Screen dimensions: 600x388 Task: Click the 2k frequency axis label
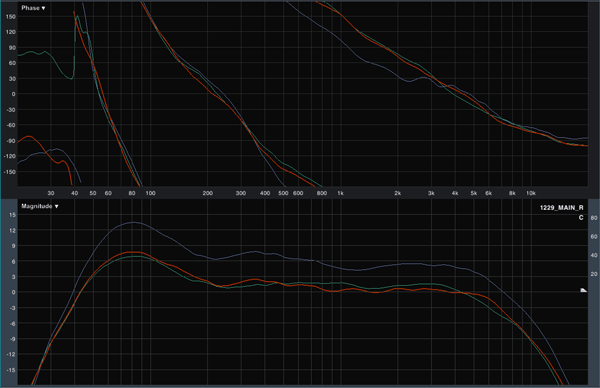398,193
